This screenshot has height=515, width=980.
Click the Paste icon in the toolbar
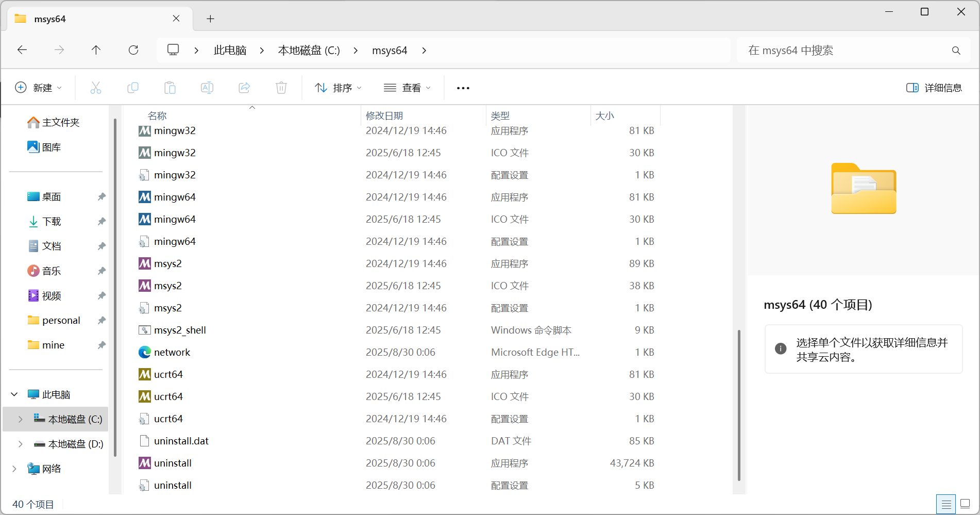(170, 87)
